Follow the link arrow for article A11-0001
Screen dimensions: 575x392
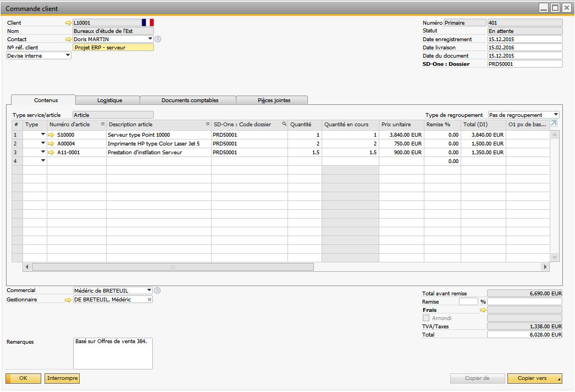pos(52,152)
